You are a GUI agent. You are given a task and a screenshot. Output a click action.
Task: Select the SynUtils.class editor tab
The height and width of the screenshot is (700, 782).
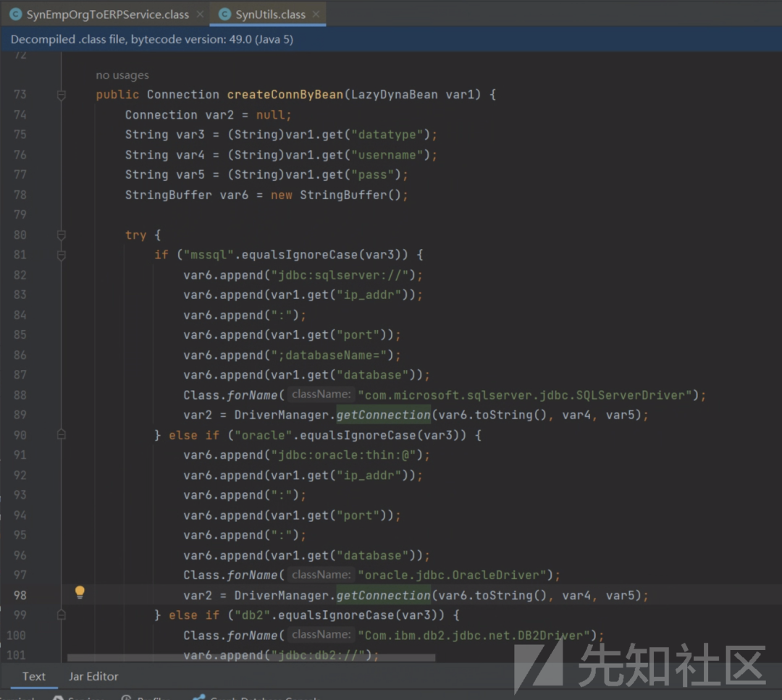point(270,14)
